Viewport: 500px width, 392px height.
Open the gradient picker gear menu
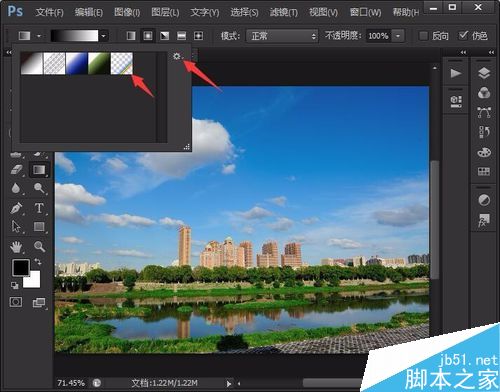coord(177,56)
